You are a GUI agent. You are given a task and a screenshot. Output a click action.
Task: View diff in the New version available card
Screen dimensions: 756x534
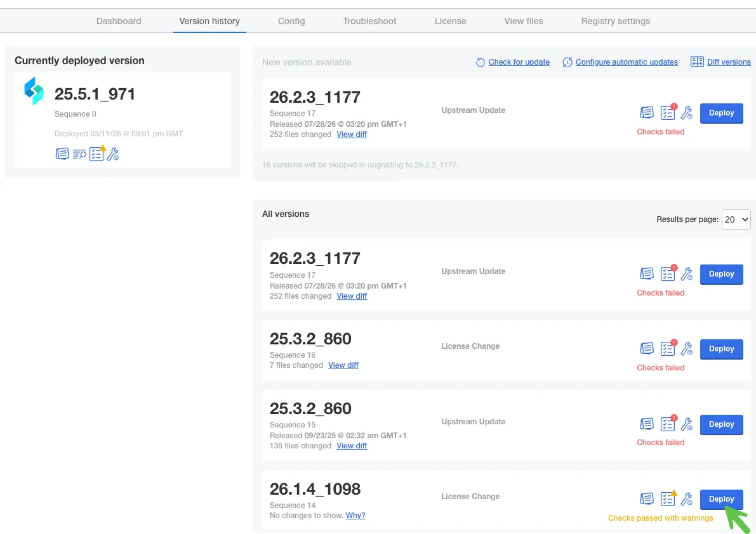352,134
